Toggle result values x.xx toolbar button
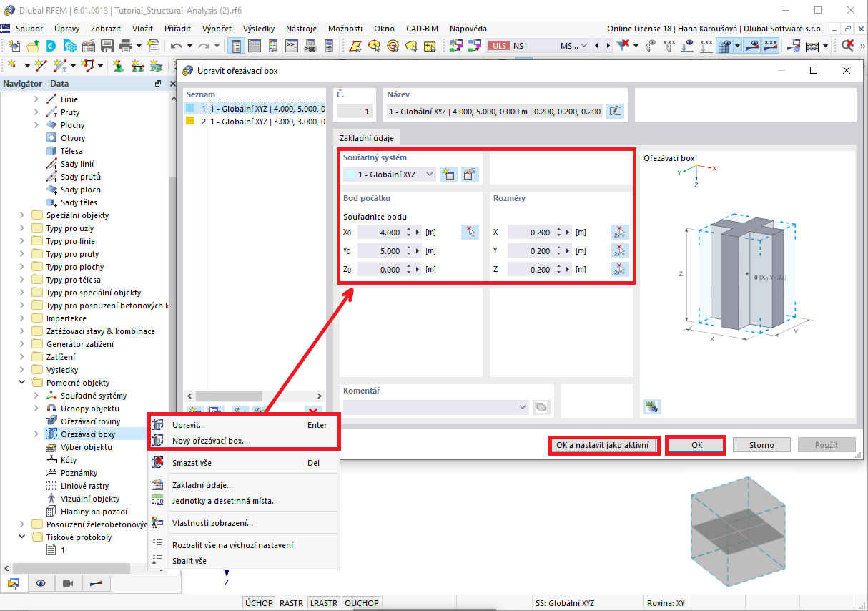This screenshot has height=611, width=868. pos(771,46)
